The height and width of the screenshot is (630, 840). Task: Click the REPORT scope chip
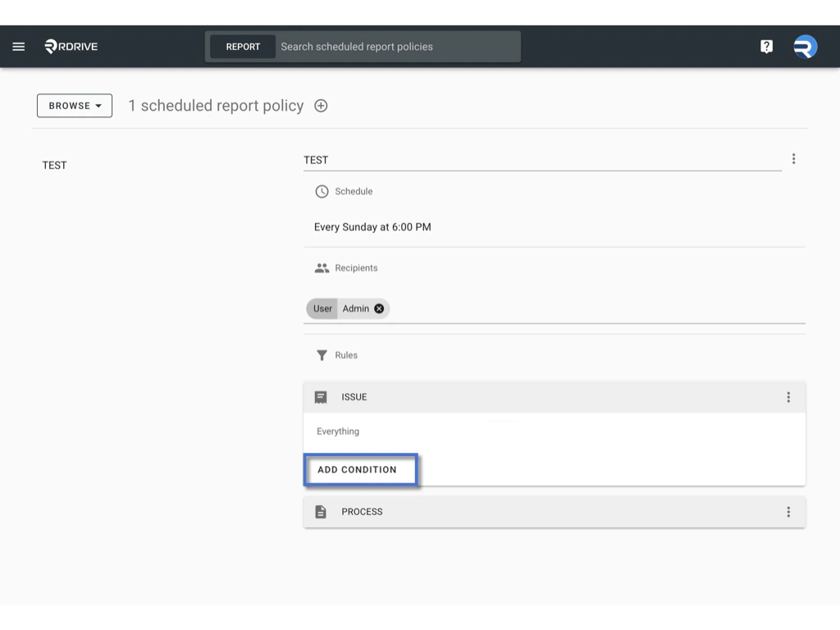[242, 46]
